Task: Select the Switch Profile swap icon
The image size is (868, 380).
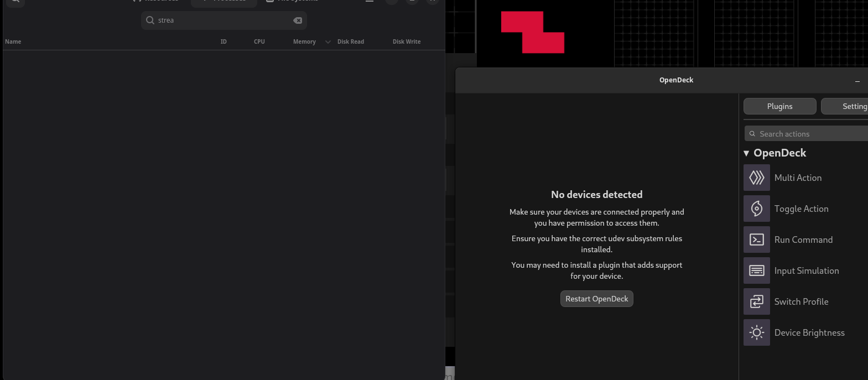Action: (756, 301)
